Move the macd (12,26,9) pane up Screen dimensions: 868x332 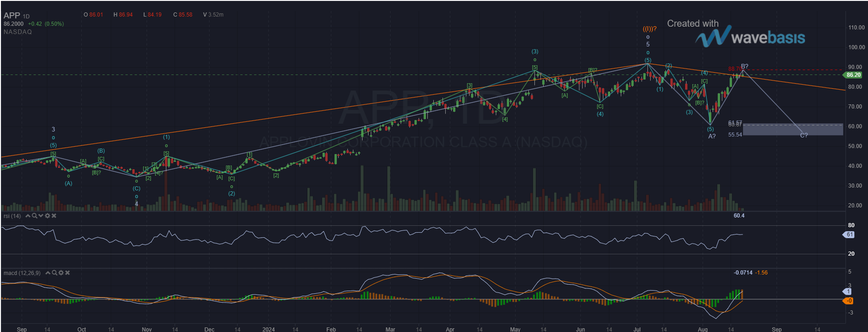(48, 273)
